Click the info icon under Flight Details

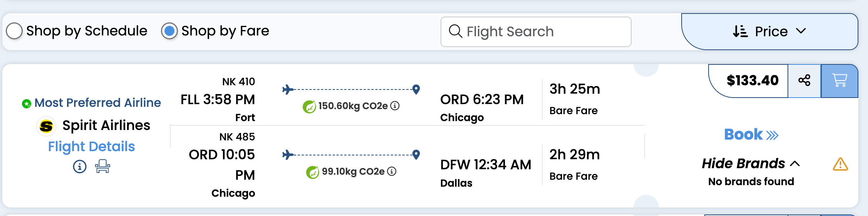point(80,167)
